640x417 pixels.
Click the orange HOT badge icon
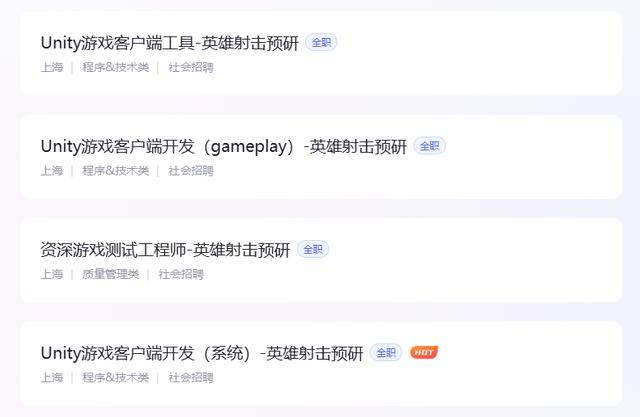(424, 352)
